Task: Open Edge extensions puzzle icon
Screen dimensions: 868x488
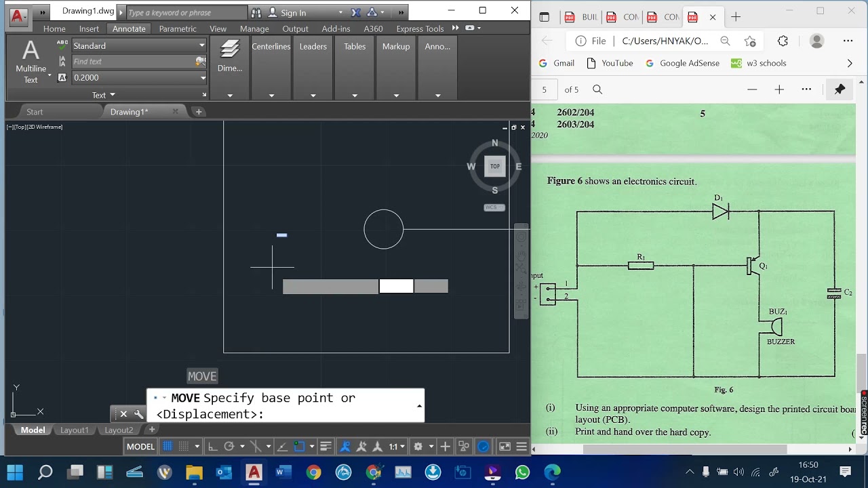Action: (783, 41)
